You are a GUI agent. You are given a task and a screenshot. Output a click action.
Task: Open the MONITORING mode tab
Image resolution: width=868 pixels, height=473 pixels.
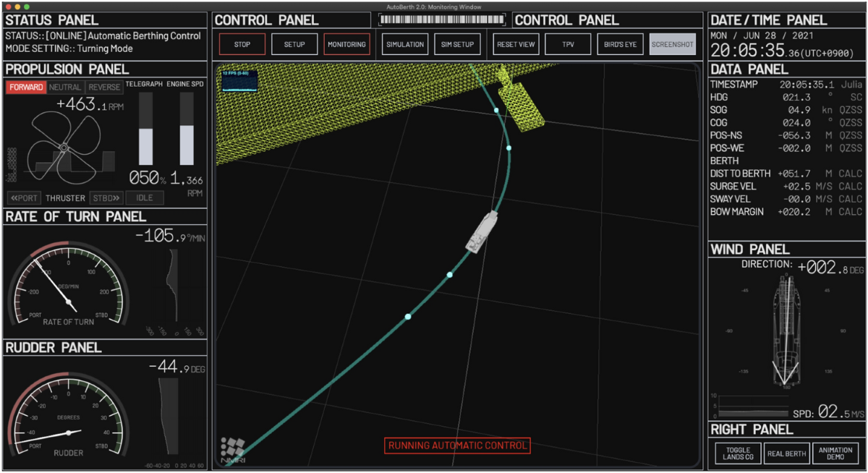click(x=346, y=45)
